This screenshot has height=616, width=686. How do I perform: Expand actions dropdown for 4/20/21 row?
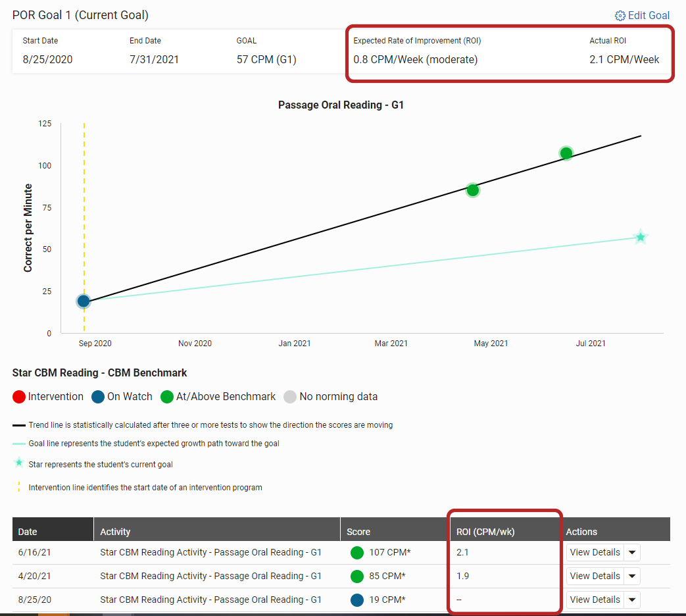click(x=632, y=576)
